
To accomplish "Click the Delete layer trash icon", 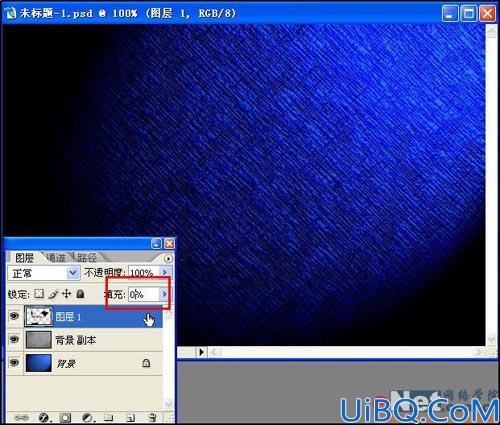I will pyautogui.click(x=152, y=417).
